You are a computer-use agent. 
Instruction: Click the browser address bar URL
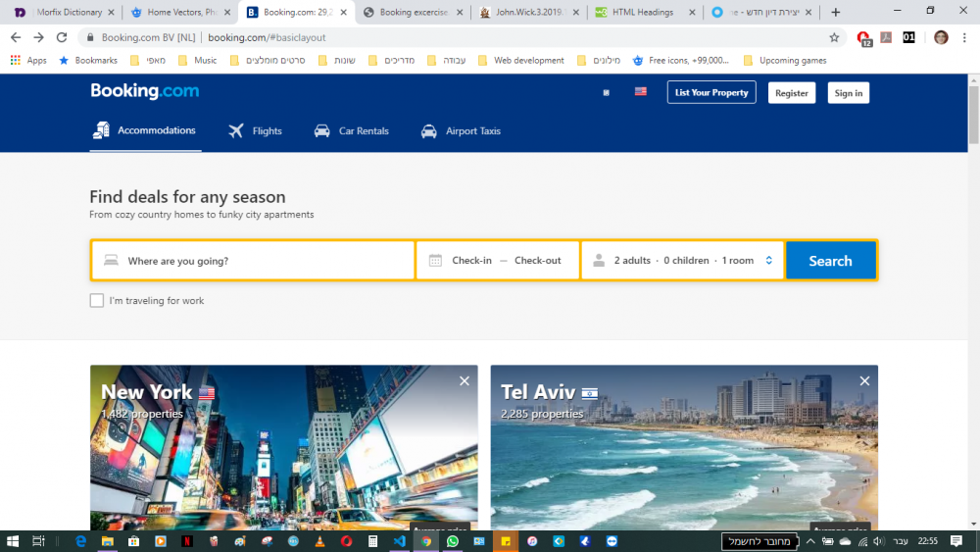(x=267, y=37)
